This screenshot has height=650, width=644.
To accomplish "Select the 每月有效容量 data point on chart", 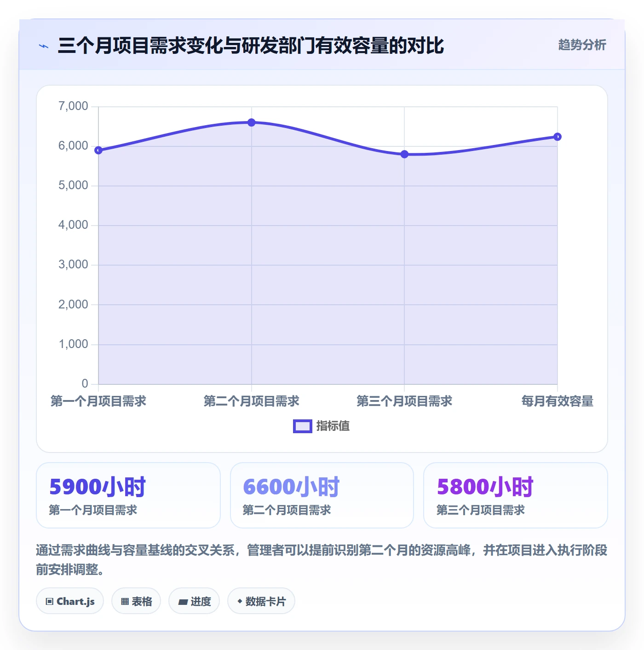I will pyautogui.click(x=557, y=137).
